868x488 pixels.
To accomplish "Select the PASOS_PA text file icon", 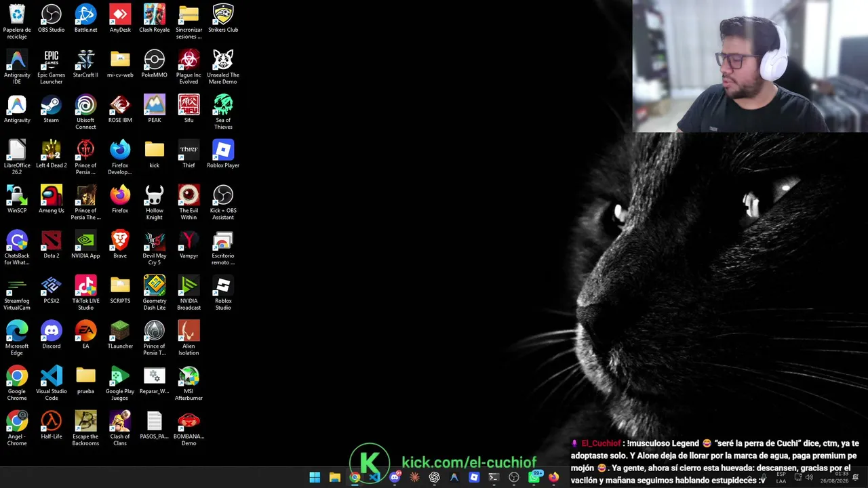I will pos(154,426).
